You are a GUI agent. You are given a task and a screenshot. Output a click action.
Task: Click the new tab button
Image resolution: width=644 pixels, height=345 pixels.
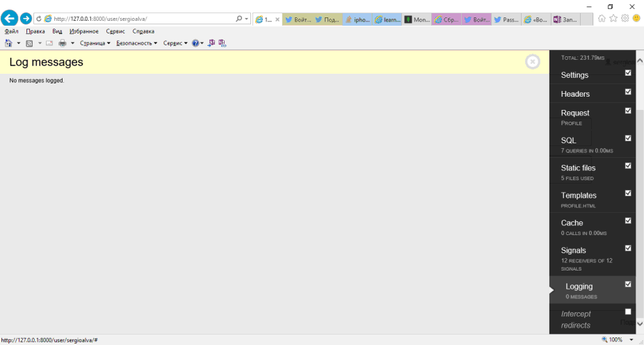586,19
